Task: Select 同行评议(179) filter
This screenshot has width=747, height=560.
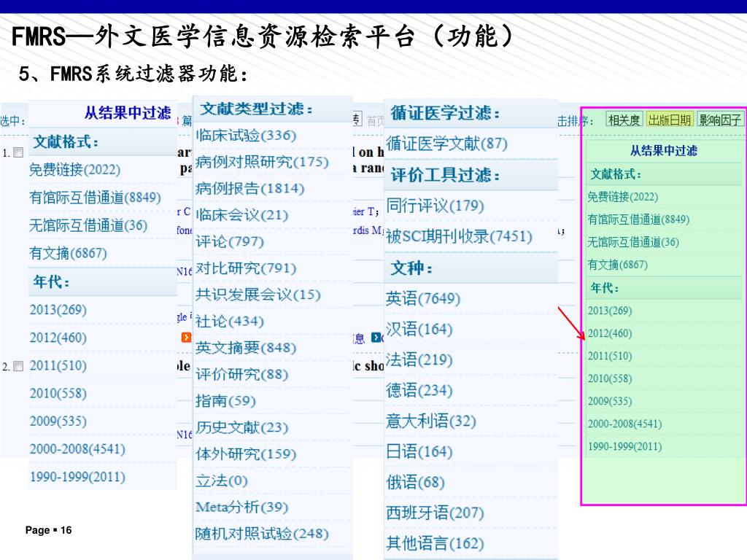Action: click(x=435, y=206)
